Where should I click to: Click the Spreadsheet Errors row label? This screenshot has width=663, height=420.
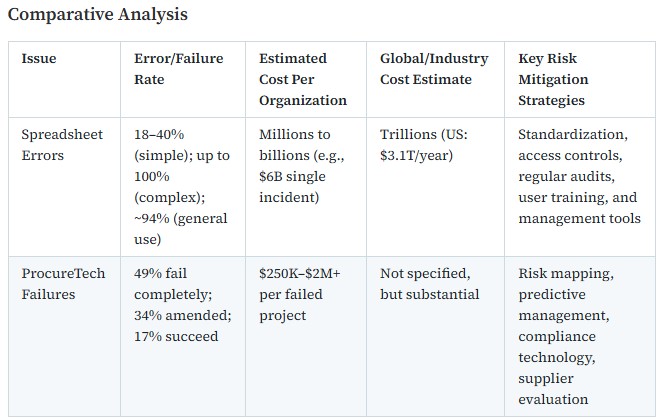[x=62, y=145]
